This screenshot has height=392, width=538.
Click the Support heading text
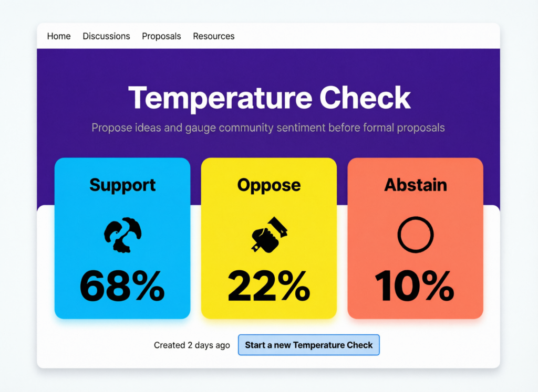(x=122, y=185)
